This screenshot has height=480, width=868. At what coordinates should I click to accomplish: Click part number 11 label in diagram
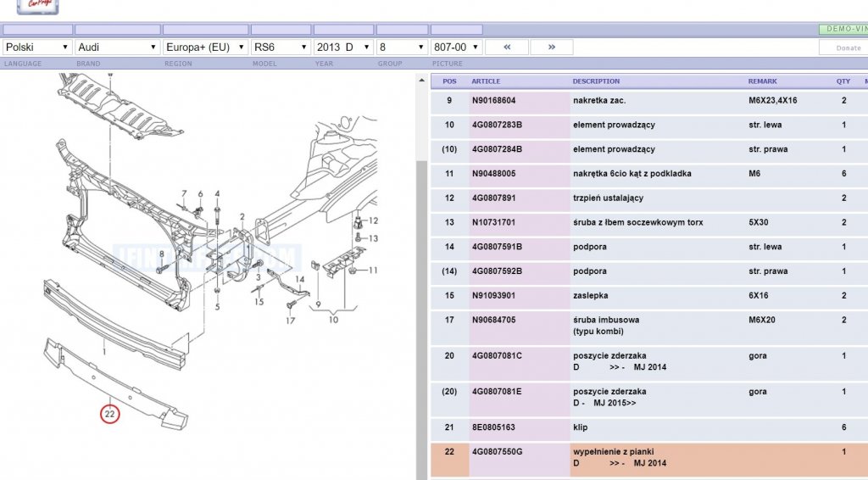click(373, 271)
